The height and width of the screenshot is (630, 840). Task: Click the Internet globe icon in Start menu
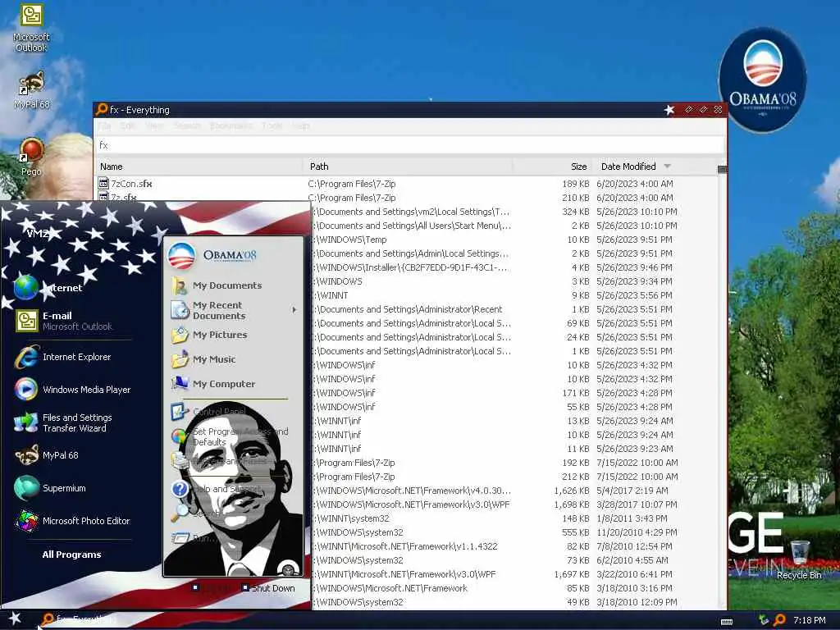[x=25, y=287]
